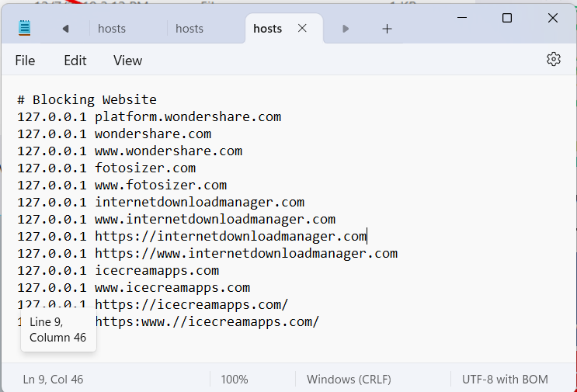Open the Edit menu
The image size is (577, 392).
[x=75, y=61]
